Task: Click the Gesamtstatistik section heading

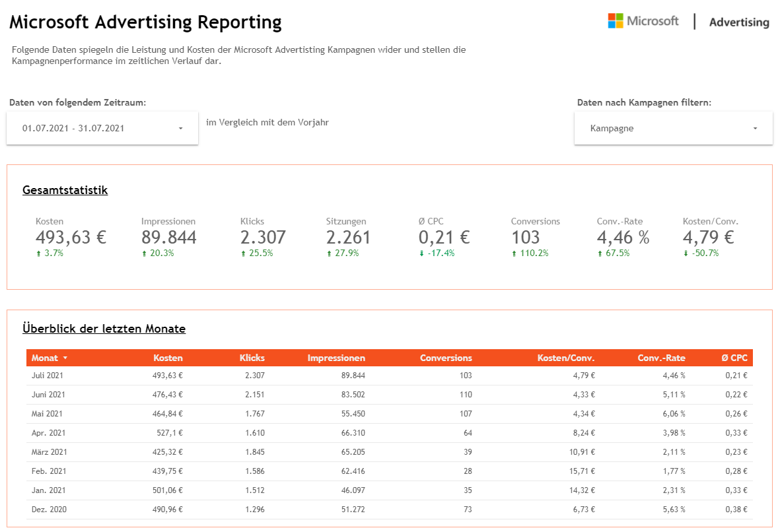Action: pos(65,190)
